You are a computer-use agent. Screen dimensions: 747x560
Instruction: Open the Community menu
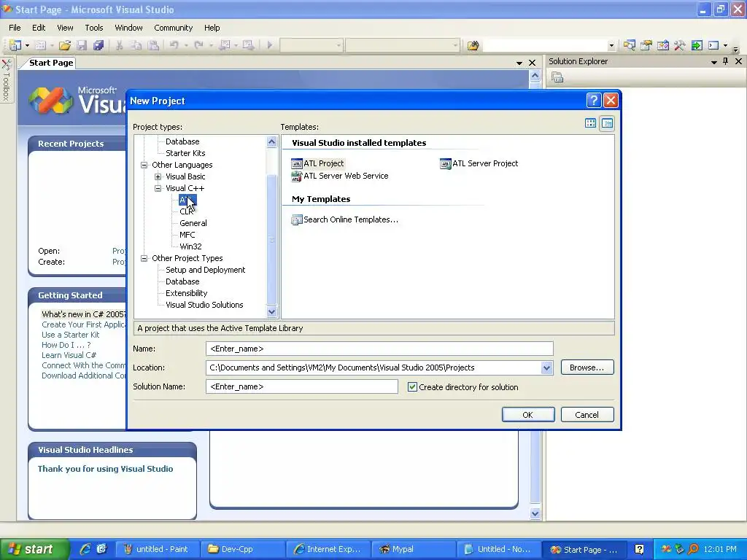174,28
